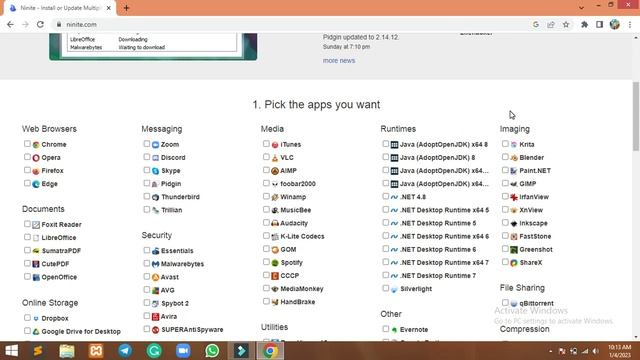Click the MediaMonkey label
The image size is (640, 360).
[x=302, y=289]
